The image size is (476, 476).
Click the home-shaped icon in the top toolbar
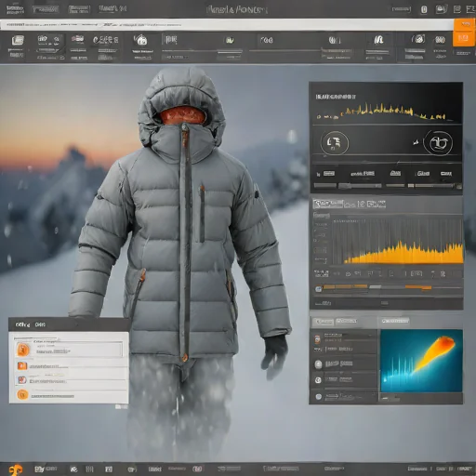141,40
